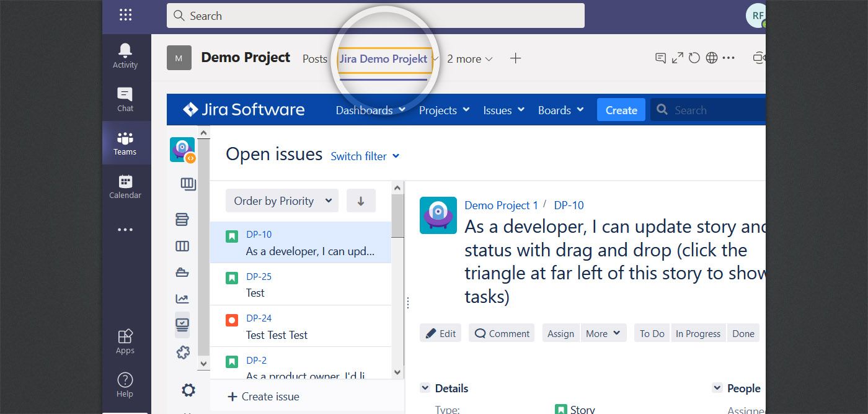Click the Jira Software logo

(244, 110)
